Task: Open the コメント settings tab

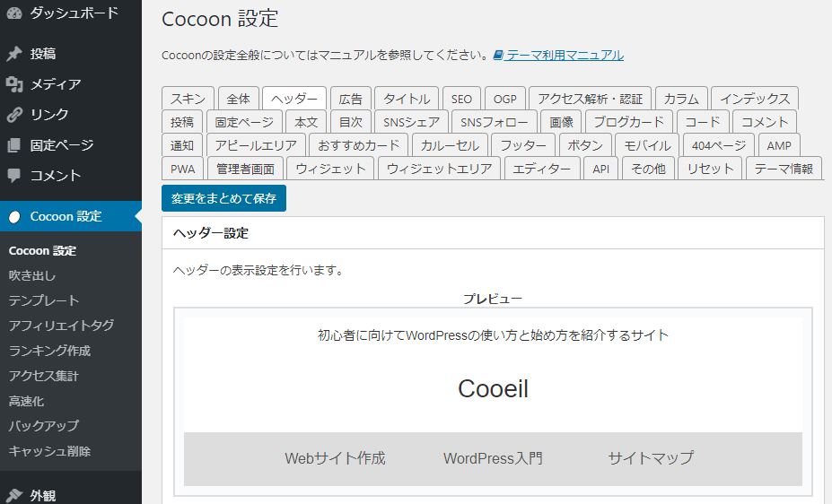Action: [765, 122]
